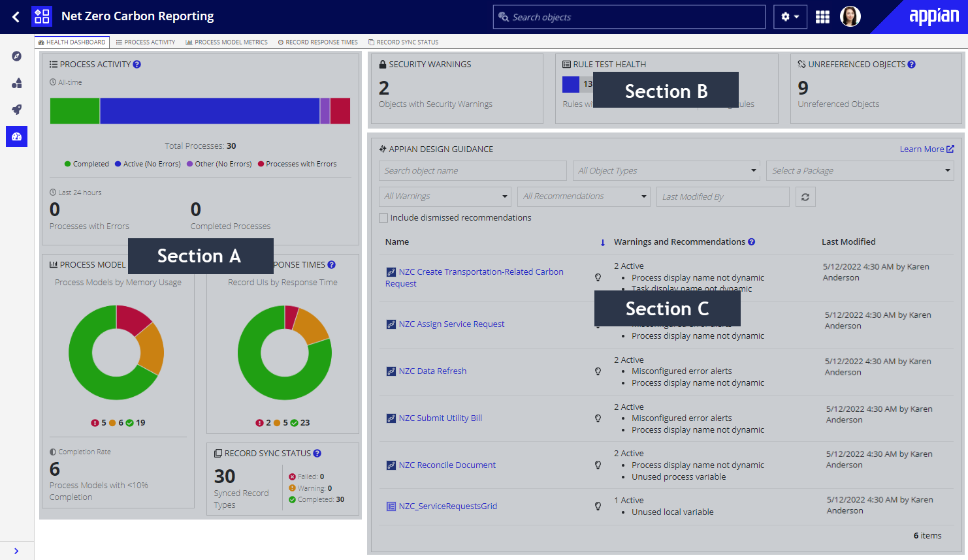Image resolution: width=968 pixels, height=560 pixels.
Task: Open All Recommendations dropdown
Action: [584, 196]
